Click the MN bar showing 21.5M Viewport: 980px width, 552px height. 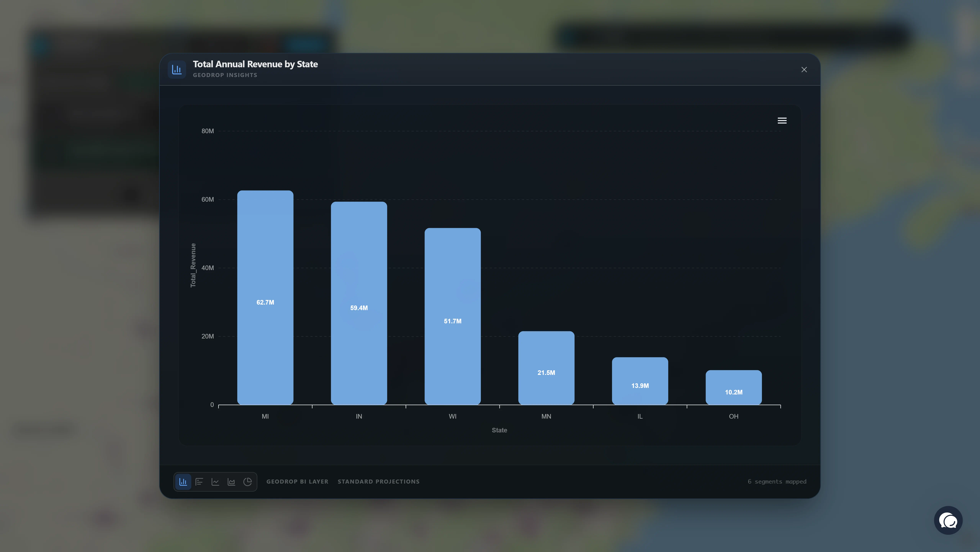tap(546, 368)
